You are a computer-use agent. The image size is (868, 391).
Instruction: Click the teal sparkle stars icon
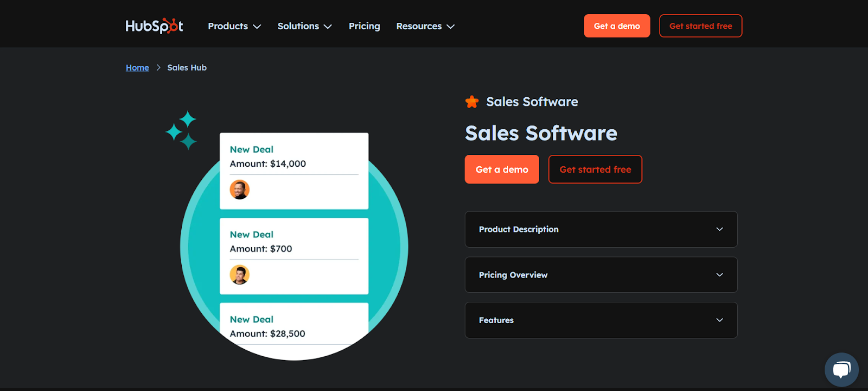click(x=181, y=130)
